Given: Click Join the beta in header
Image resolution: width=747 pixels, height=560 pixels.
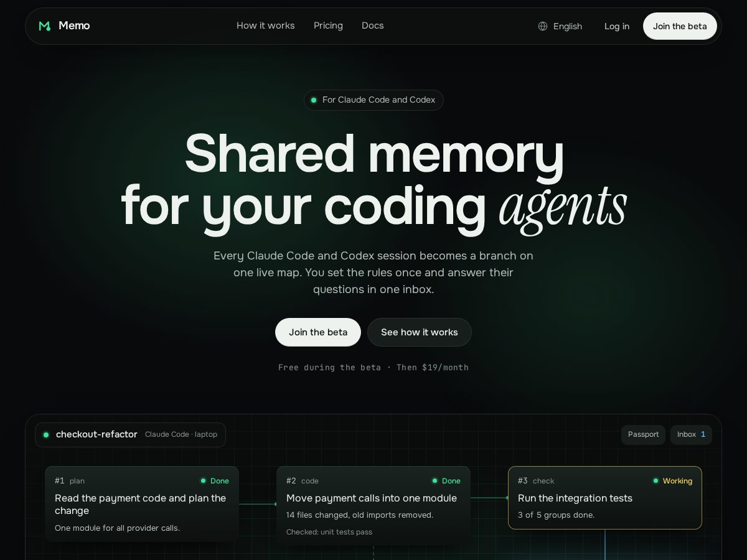Looking at the screenshot, I should (680, 26).
